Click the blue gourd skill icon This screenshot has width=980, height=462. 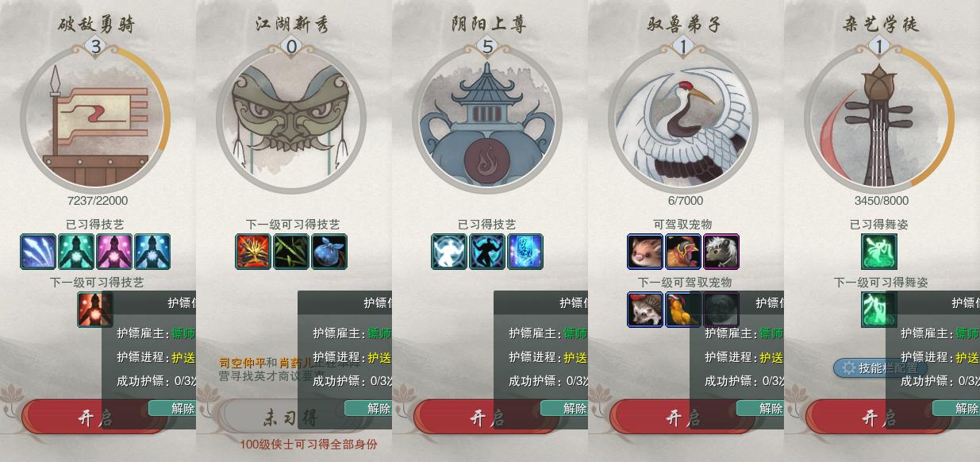click(x=329, y=252)
